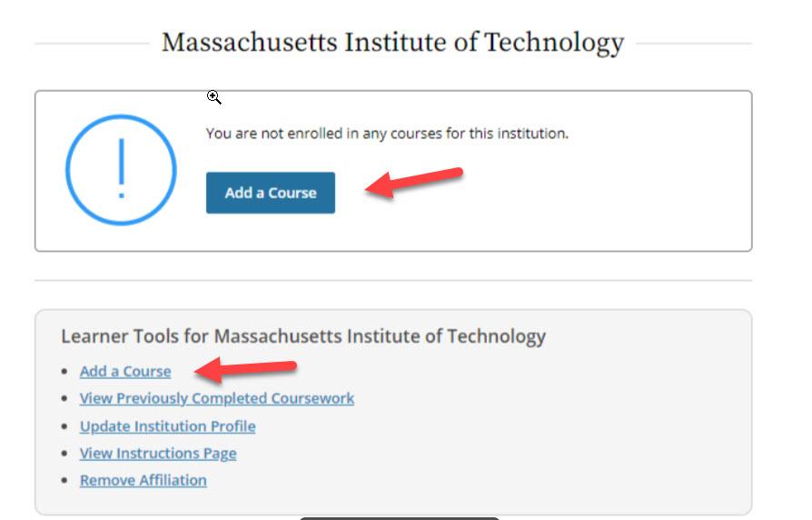The image size is (812, 520).
Task: Click the bullet beside the Add a Course link
Action: (64, 371)
